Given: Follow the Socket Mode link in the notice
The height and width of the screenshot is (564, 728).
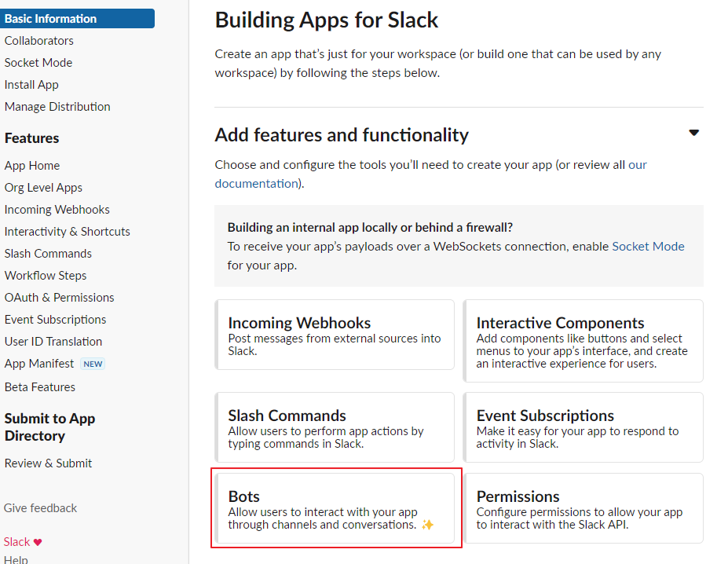Looking at the screenshot, I should pos(648,246).
